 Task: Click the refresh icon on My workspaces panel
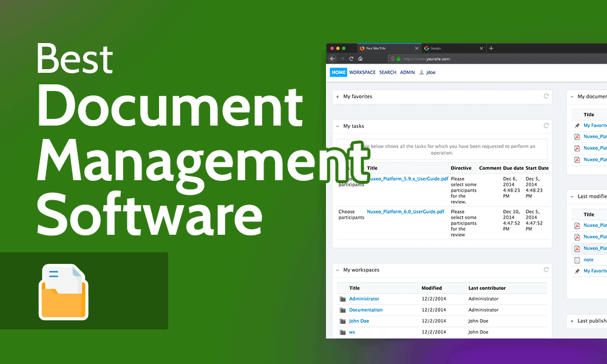pos(546,269)
